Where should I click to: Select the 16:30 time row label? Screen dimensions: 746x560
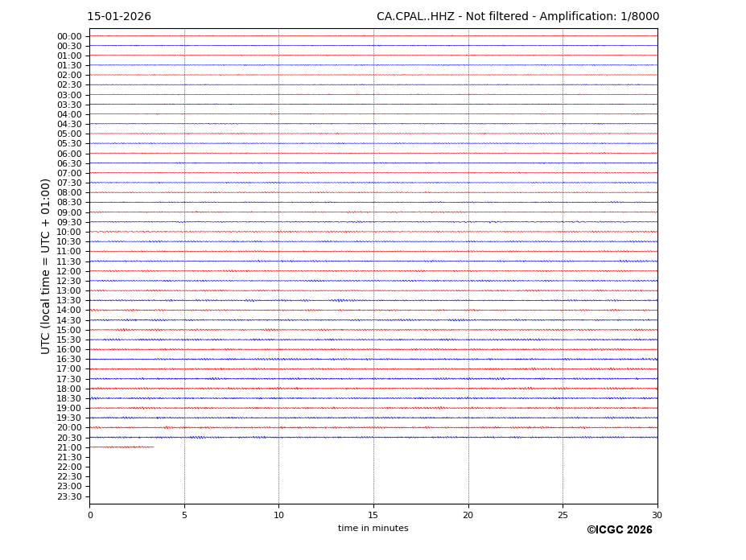point(69,360)
